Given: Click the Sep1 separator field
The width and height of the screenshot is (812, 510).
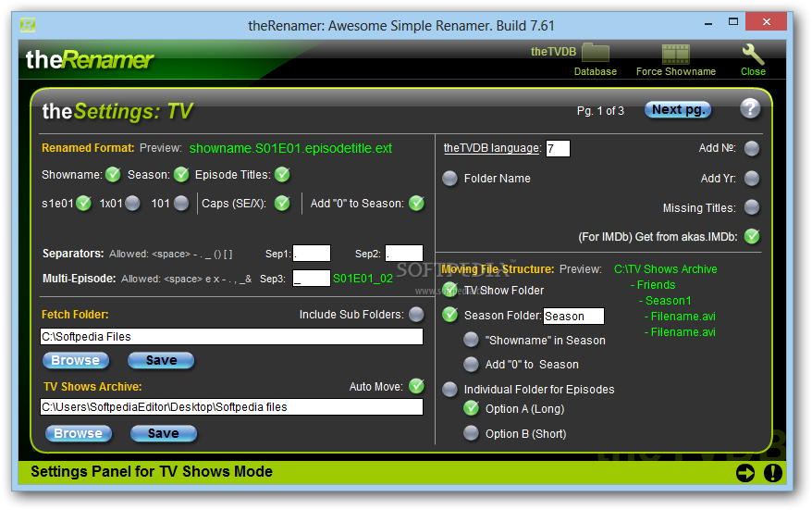Looking at the screenshot, I should tap(312, 254).
